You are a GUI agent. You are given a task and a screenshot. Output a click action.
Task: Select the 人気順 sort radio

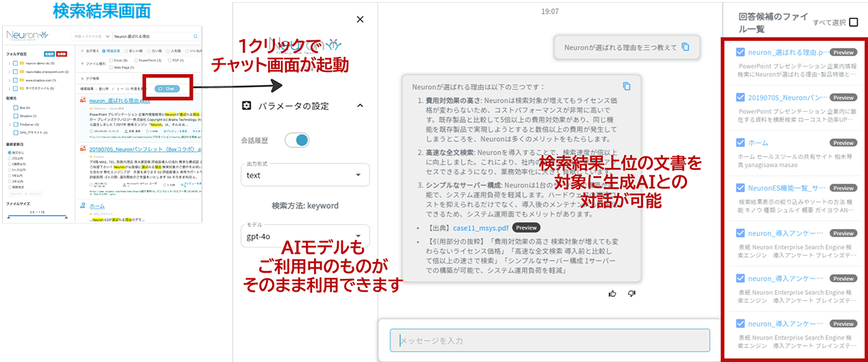(169, 50)
